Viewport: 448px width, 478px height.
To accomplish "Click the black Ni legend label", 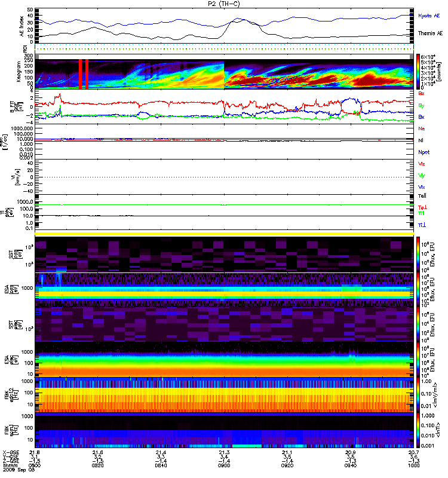I will click(x=421, y=140).
